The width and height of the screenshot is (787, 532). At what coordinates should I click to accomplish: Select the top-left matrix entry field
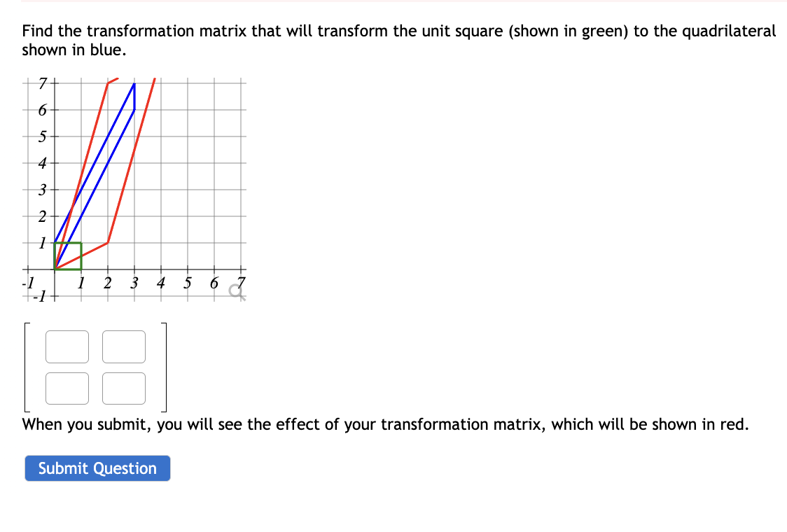67,346
